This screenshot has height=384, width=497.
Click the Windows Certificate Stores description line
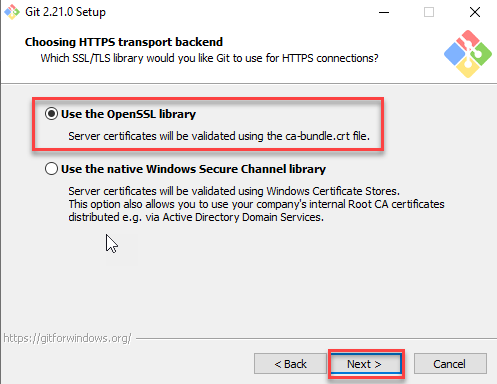(x=234, y=191)
